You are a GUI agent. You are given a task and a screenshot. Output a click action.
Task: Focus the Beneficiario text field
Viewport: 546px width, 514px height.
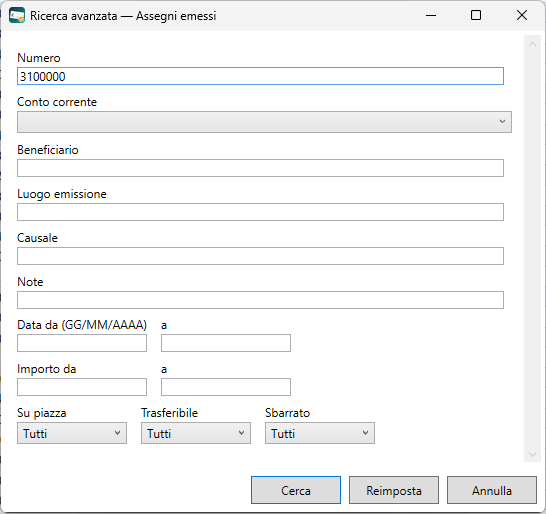coord(260,168)
